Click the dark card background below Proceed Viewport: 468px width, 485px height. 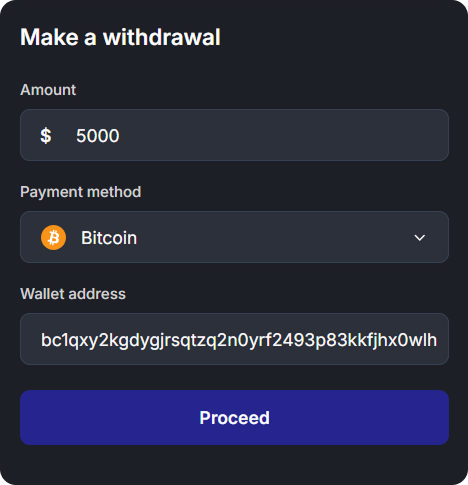[x=234, y=464]
